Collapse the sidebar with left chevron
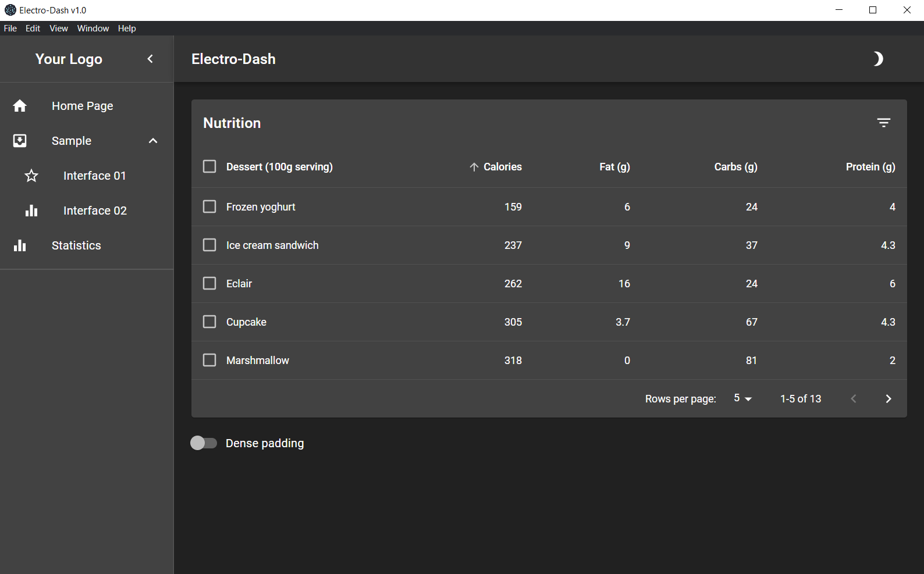 click(150, 59)
